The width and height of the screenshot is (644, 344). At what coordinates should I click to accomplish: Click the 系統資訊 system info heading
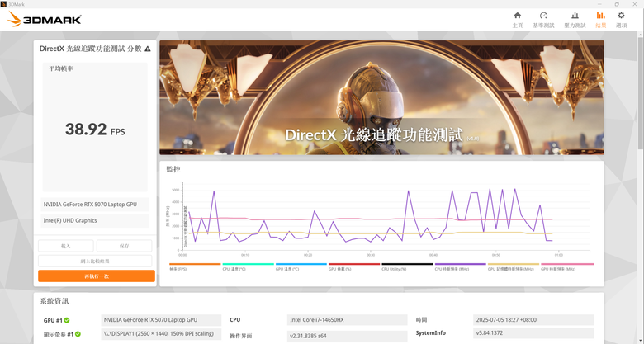click(x=54, y=301)
